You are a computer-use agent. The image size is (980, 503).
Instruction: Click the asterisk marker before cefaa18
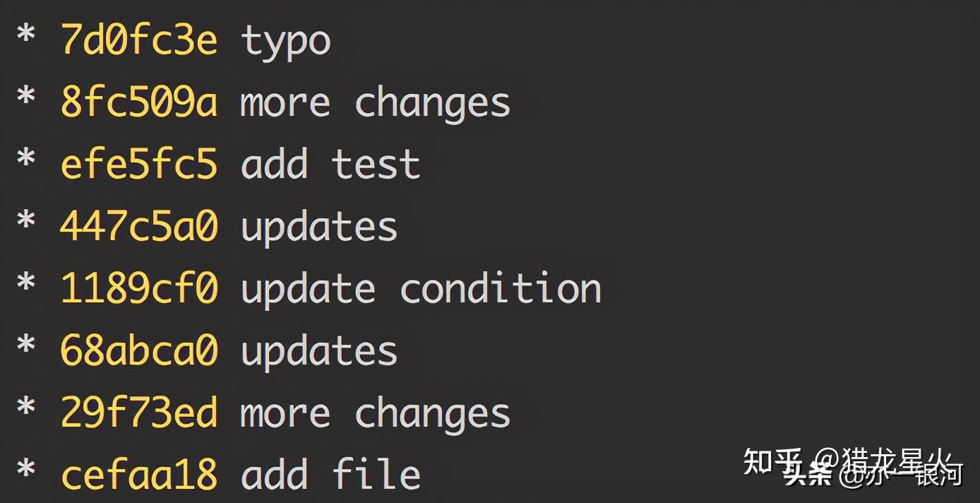click(x=26, y=471)
